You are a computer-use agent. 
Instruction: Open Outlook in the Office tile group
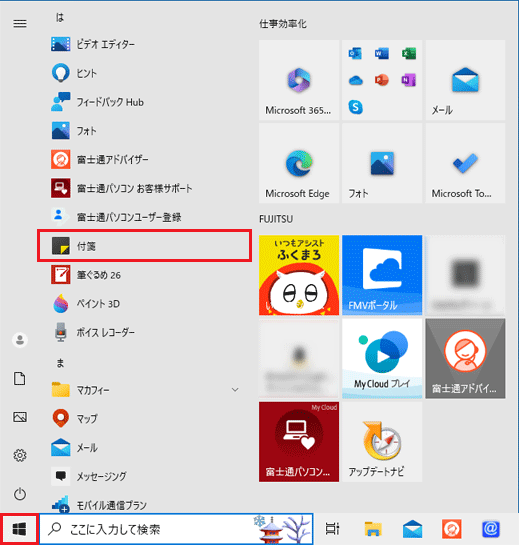[x=355, y=54]
